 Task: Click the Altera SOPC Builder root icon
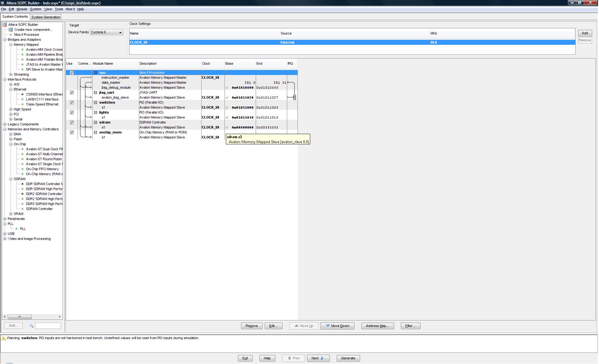tap(5, 25)
